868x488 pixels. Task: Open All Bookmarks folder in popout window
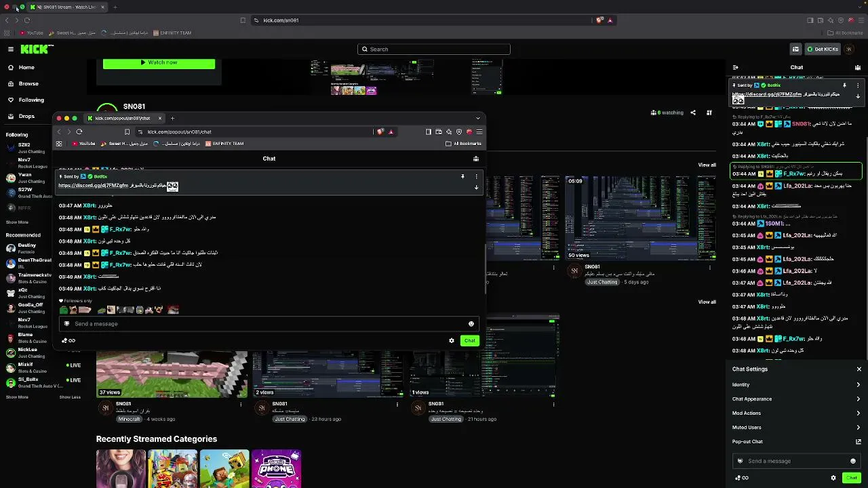[x=463, y=144]
